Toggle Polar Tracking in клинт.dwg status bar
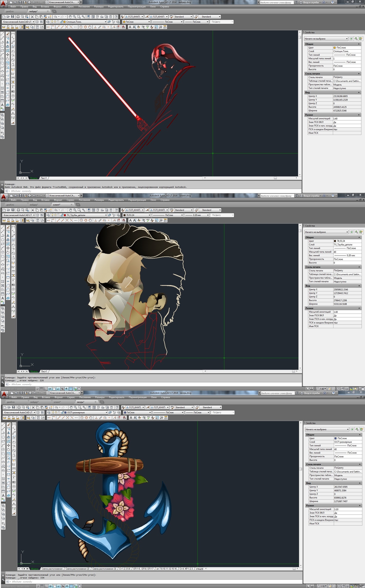This screenshot has height=588, width=365. (50, 389)
